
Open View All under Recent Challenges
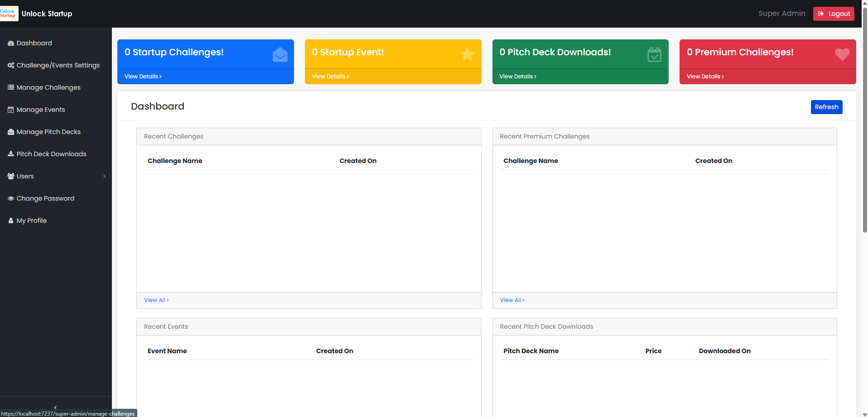pyautogui.click(x=156, y=300)
